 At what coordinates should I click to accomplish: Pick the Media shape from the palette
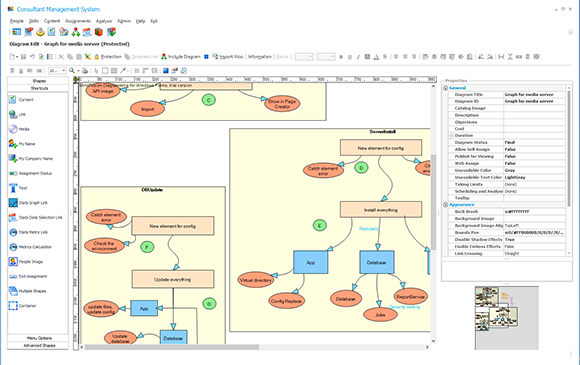(19, 129)
